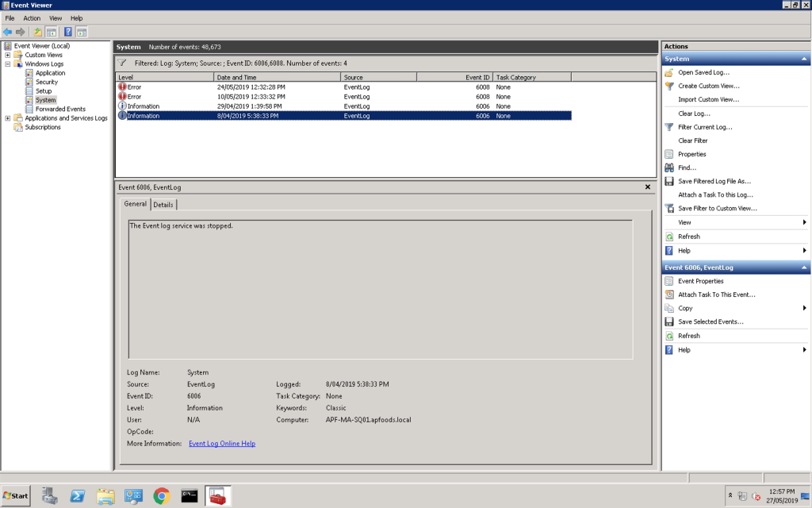Image resolution: width=812 pixels, height=508 pixels.
Task: Open the Action menu
Action: click(x=32, y=18)
